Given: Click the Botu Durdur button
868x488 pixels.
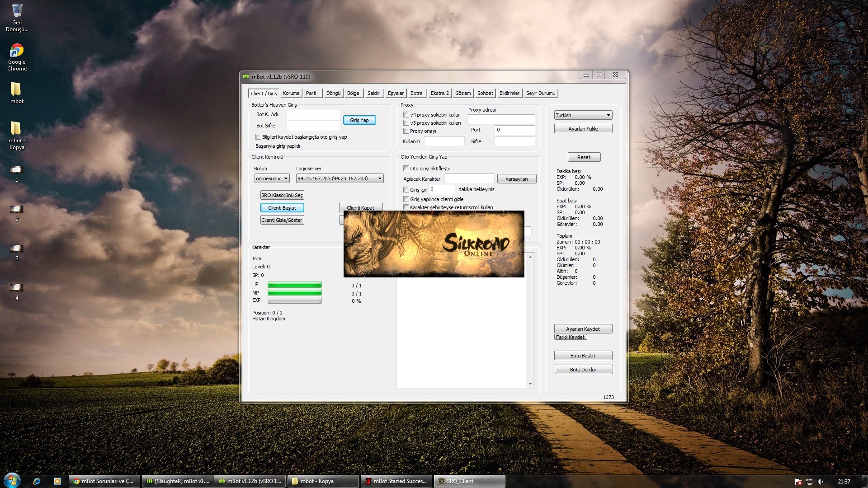Looking at the screenshot, I should click(x=584, y=370).
